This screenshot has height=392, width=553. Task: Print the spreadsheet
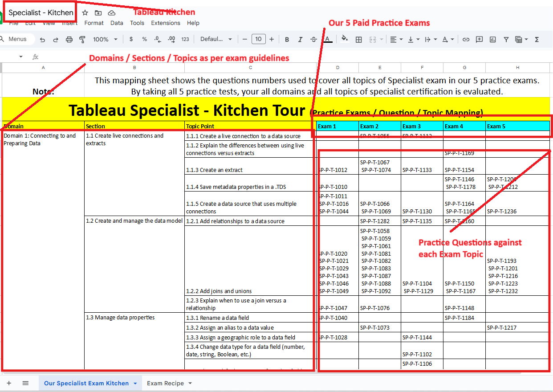(69, 39)
